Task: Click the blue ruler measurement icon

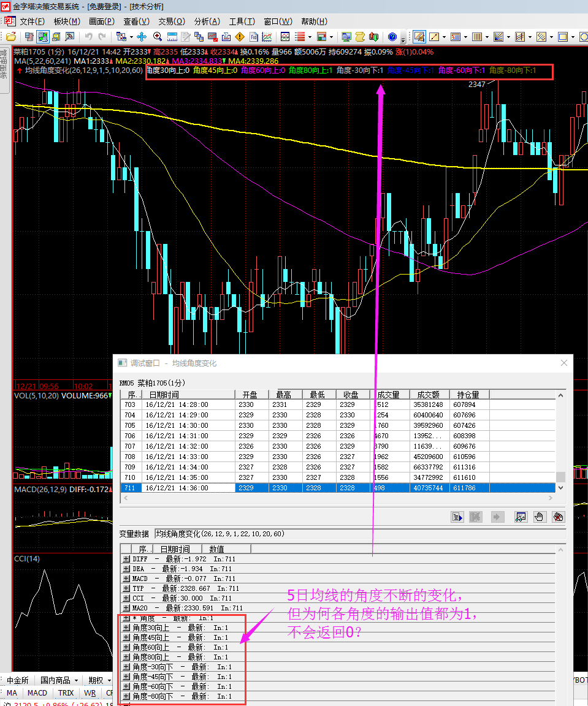Action: tap(172, 37)
